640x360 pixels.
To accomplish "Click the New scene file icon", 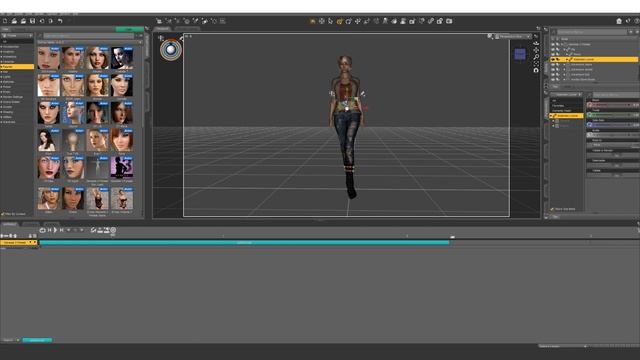I will [x=5, y=21].
